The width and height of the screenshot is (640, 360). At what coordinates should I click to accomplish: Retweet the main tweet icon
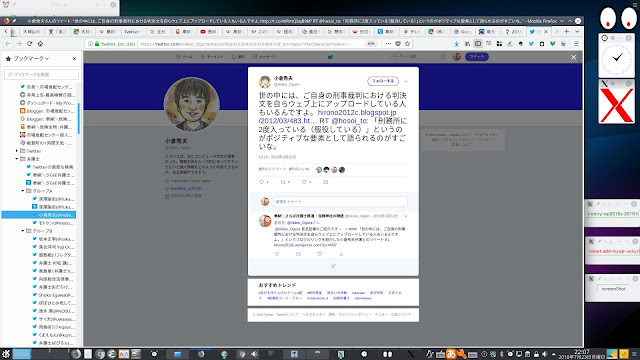[283, 182]
